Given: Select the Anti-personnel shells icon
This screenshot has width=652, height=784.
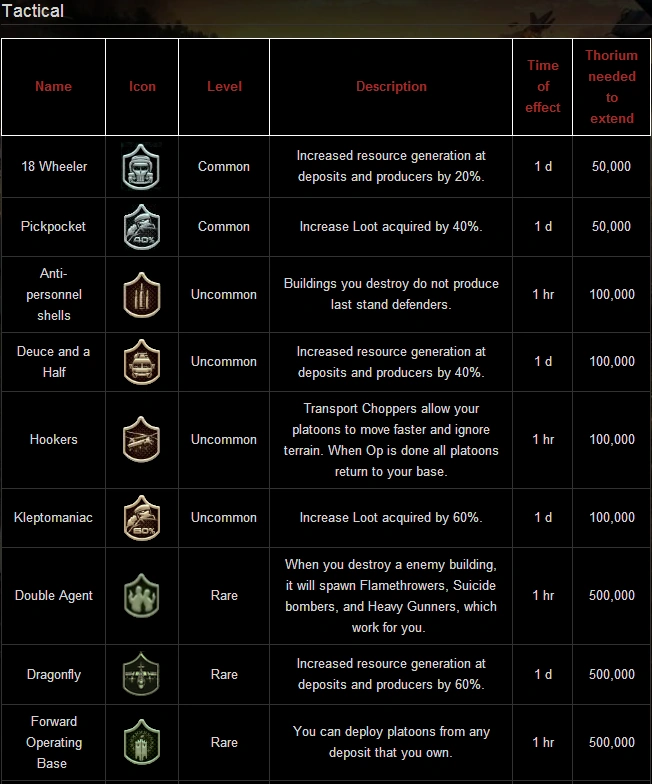Looking at the screenshot, I should point(141,295).
